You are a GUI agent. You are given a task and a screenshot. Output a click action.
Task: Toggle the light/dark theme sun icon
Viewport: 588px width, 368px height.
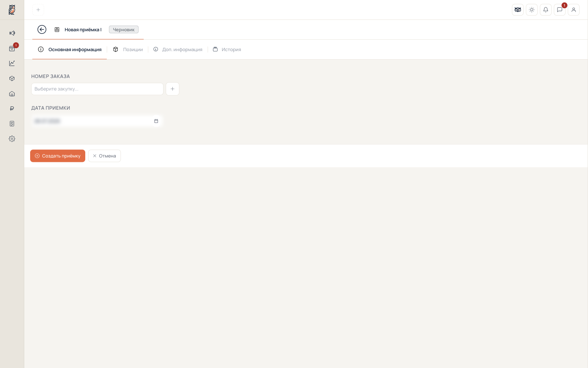click(532, 10)
